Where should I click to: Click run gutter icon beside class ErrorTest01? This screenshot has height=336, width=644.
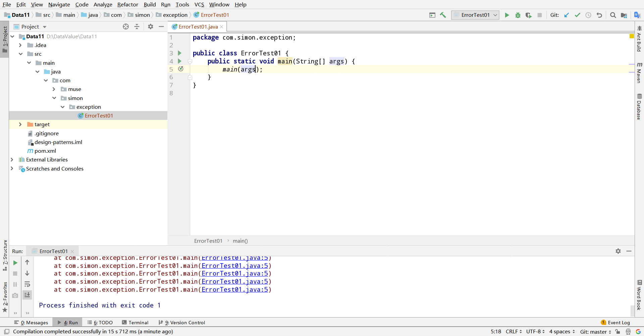pos(179,53)
